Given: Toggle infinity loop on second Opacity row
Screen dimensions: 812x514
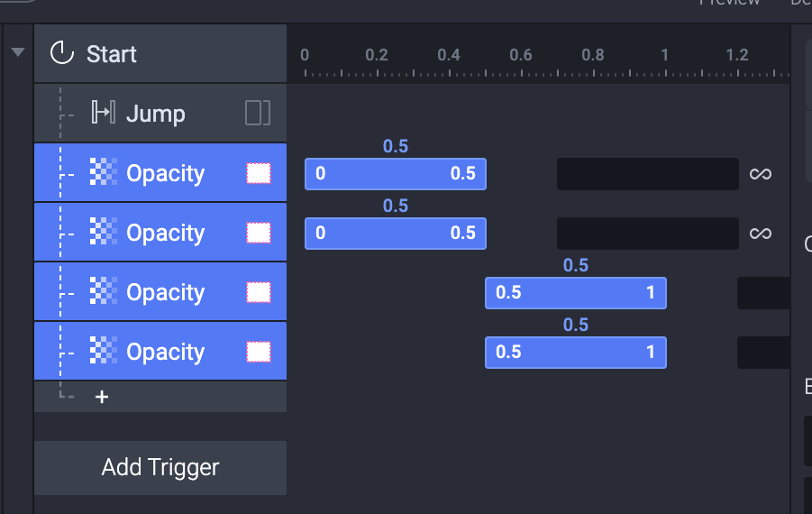Looking at the screenshot, I should click(761, 234).
